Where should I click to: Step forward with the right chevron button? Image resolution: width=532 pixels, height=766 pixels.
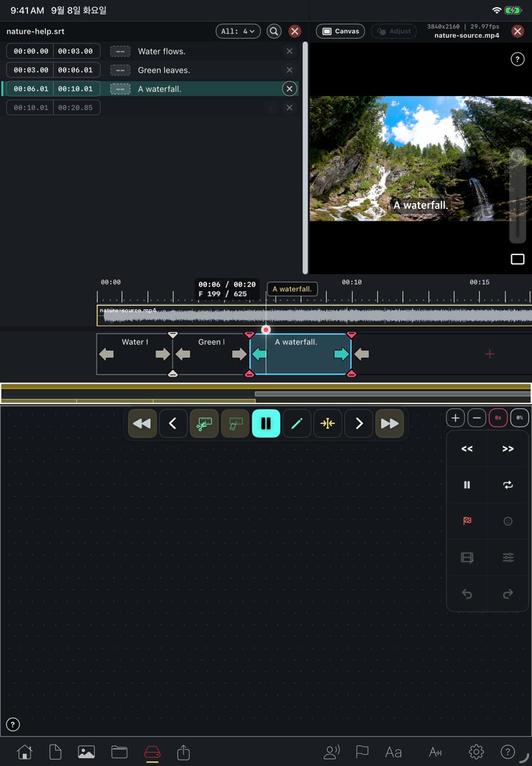[x=359, y=423]
